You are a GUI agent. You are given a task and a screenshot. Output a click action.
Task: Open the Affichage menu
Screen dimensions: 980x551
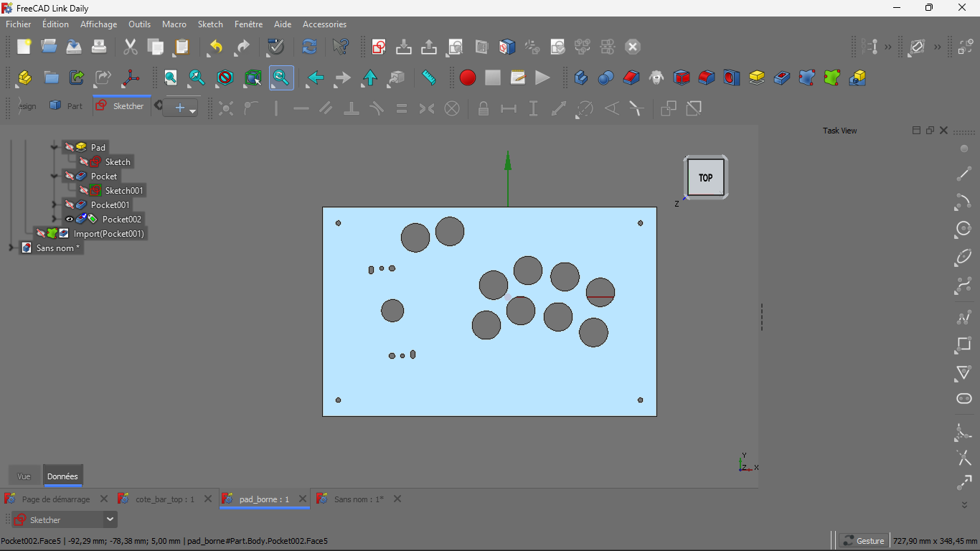click(98, 24)
